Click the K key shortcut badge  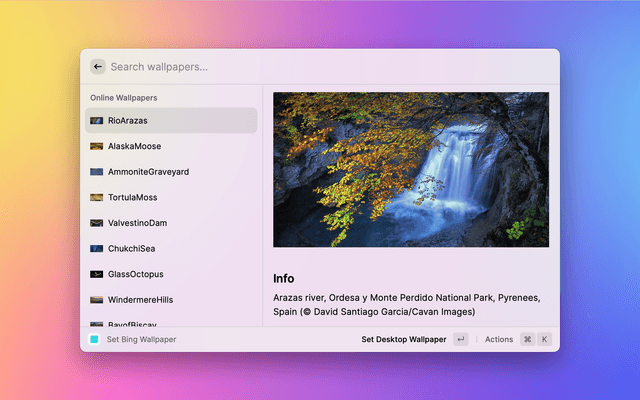pos(545,339)
